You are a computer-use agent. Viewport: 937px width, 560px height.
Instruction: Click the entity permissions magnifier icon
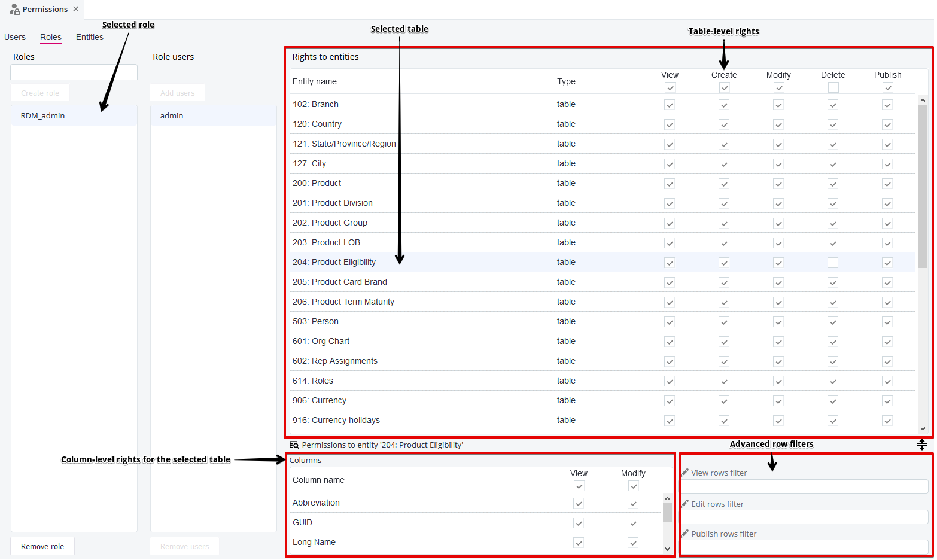pos(294,445)
